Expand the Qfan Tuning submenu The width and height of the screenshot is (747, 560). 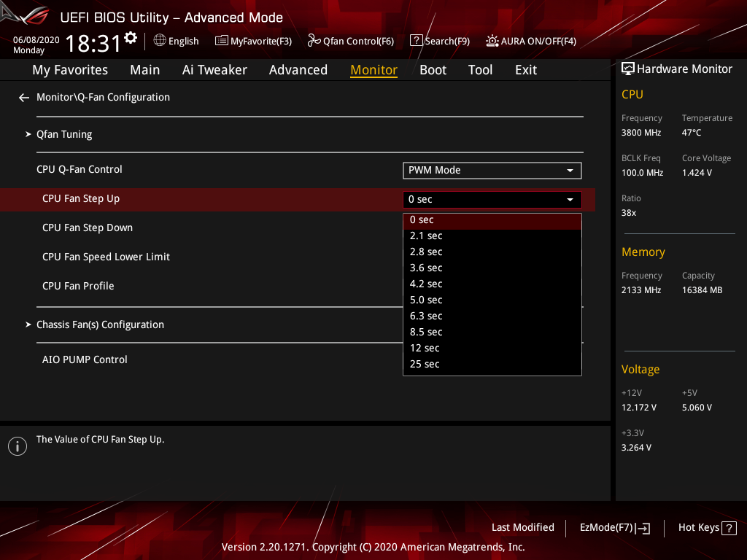pyautogui.click(x=64, y=134)
